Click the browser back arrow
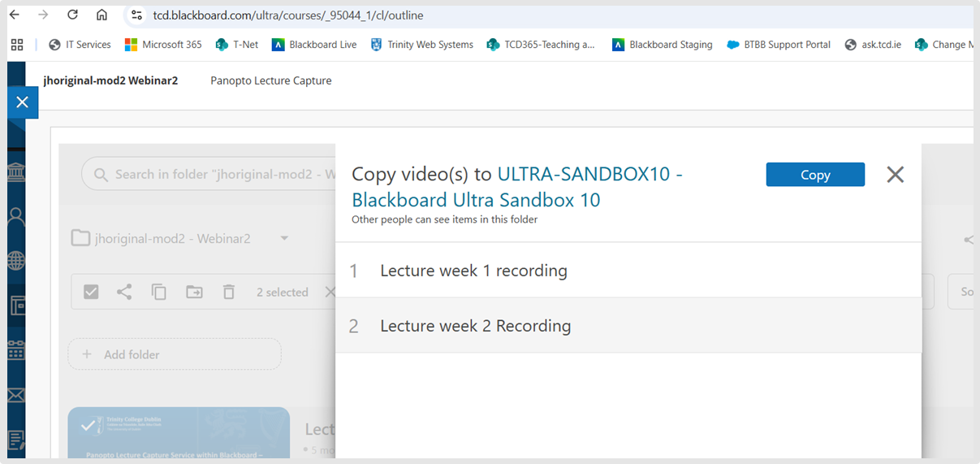This screenshot has width=980, height=464. (15, 15)
